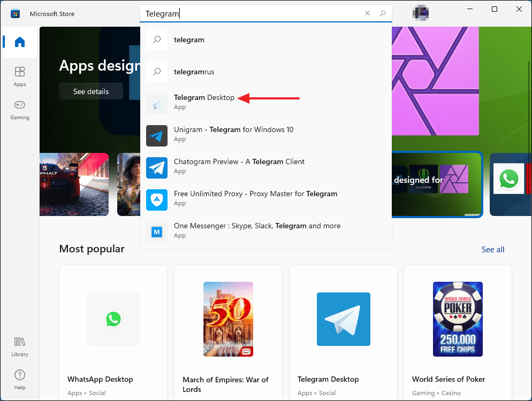
Task: Select the 'designed for' creative apps banner
Action: coord(437,184)
